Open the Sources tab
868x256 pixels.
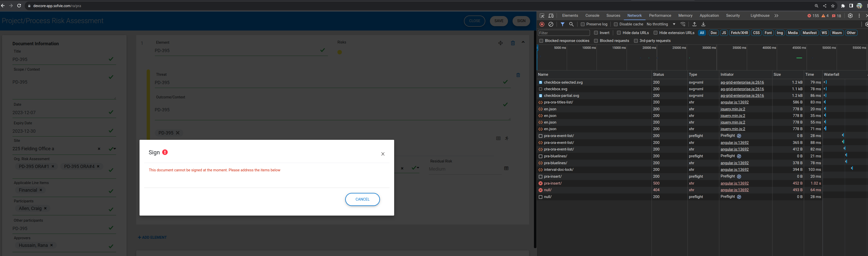point(613,16)
